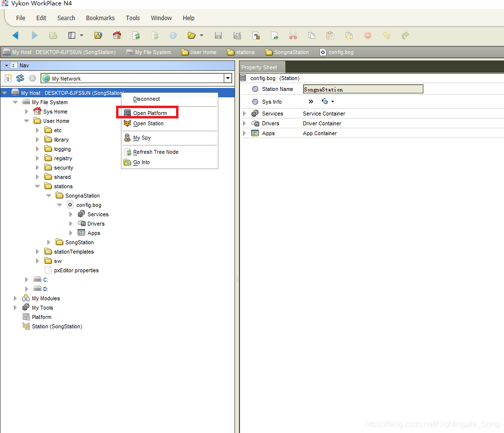
Task: Click the Refresh page icon in the toolbar
Action: 136,35
